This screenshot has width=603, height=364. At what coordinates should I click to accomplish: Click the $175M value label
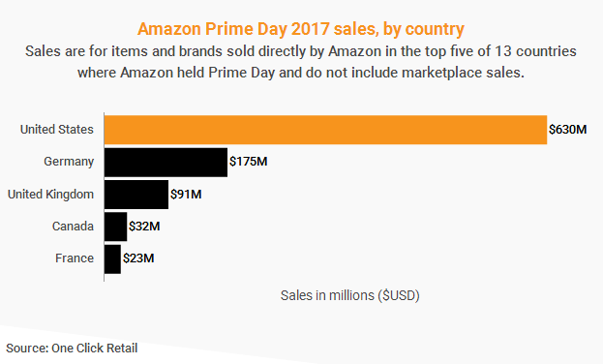248,162
